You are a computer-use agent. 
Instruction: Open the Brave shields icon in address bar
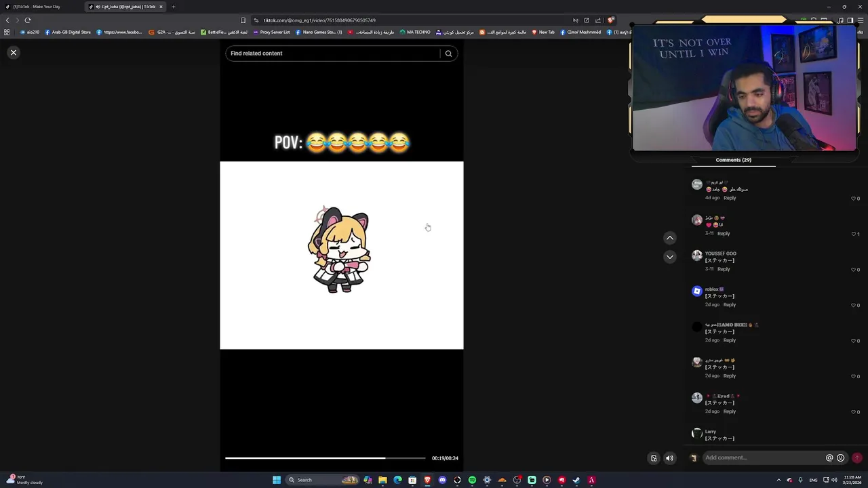click(610, 20)
